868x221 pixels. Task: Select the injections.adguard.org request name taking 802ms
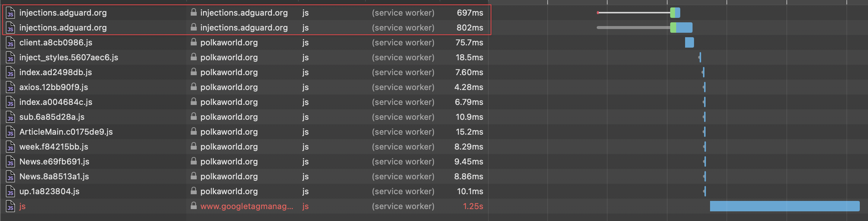tap(63, 28)
